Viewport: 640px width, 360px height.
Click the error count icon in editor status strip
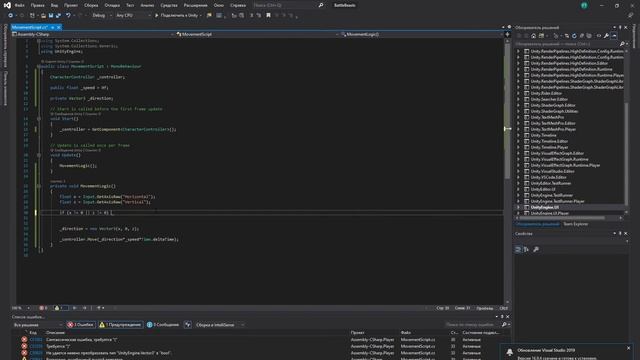coord(42,308)
